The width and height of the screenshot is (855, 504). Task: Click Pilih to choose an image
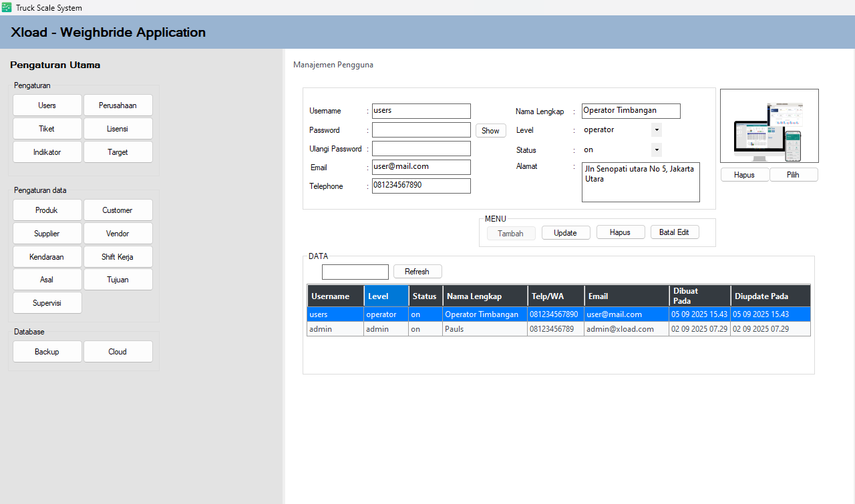[793, 175]
